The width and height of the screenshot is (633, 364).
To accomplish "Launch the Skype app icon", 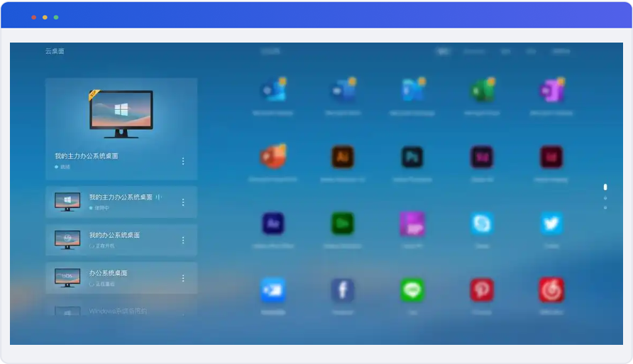I will pyautogui.click(x=482, y=224).
